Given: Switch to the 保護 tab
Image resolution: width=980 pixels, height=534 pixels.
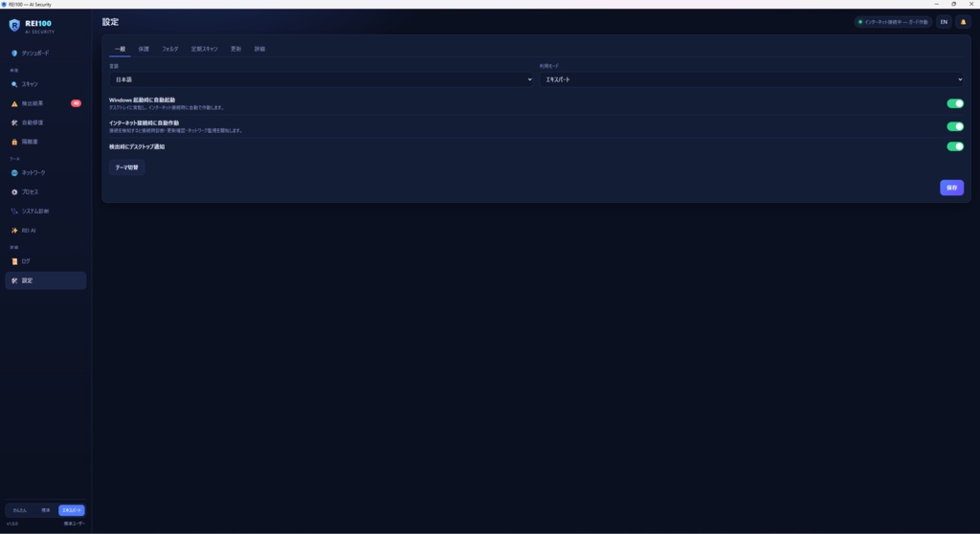Looking at the screenshot, I should (x=144, y=49).
